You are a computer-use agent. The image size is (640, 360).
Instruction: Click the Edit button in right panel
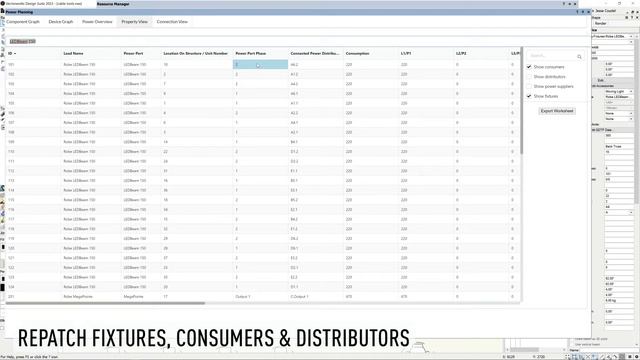pyautogui.click(x=600, y=80)
